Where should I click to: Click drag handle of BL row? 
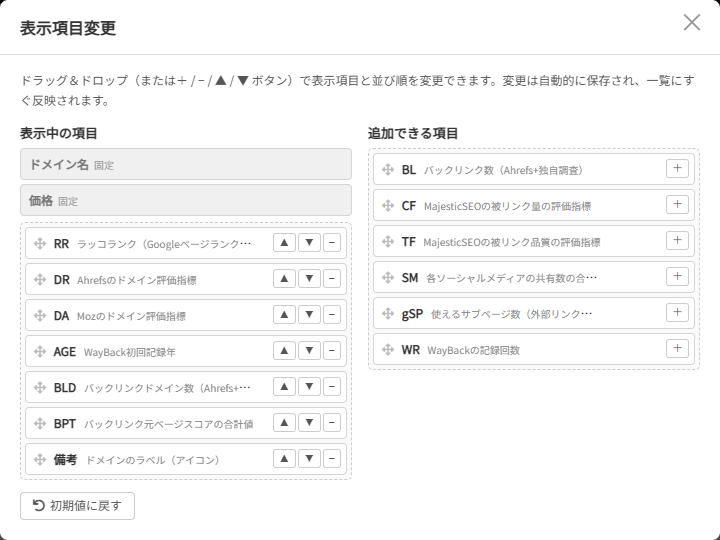point(388,169)
